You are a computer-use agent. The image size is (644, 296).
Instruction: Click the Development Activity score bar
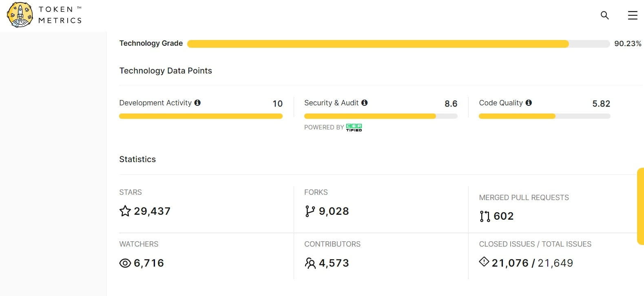[201, 116]
